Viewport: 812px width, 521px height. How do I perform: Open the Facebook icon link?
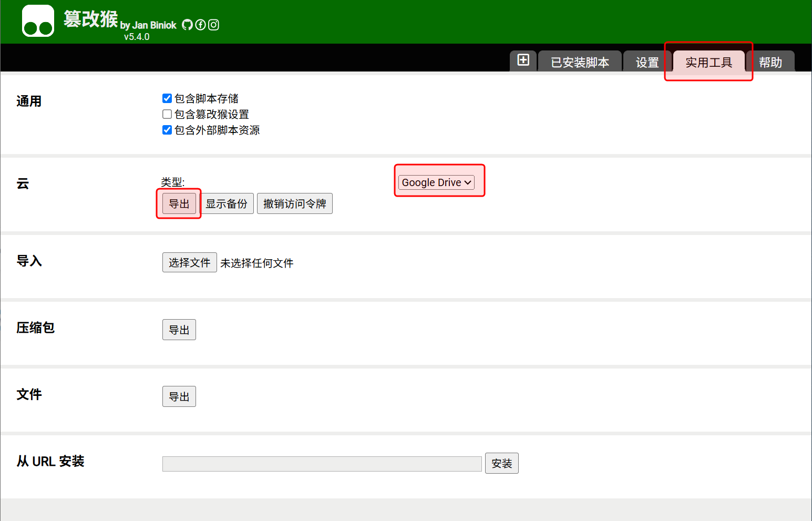pyautogui.click(x=200, y=25)
